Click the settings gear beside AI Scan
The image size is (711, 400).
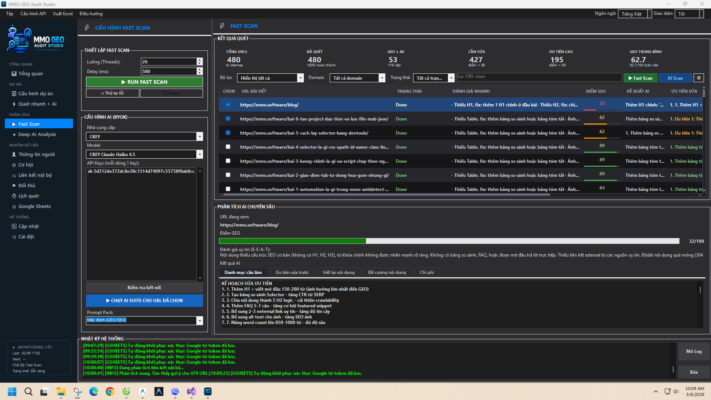pyautogui.click(x=698, y=78)
